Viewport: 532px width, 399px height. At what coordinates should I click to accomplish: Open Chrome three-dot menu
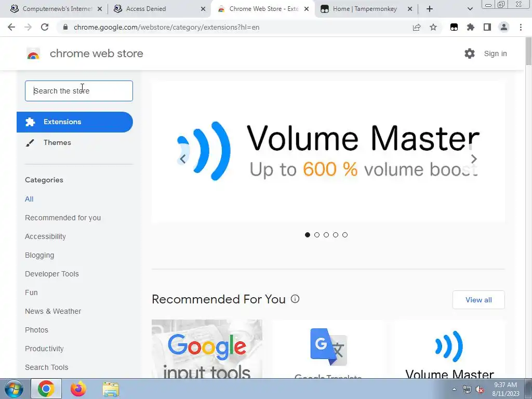[521, 27]
